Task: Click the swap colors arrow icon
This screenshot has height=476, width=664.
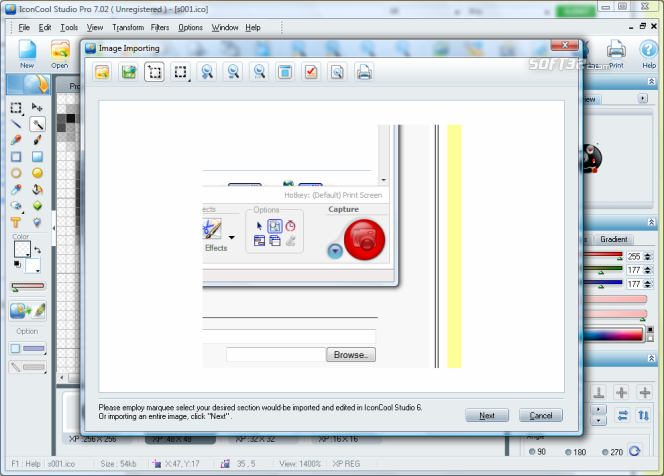Action: point(38,250)
